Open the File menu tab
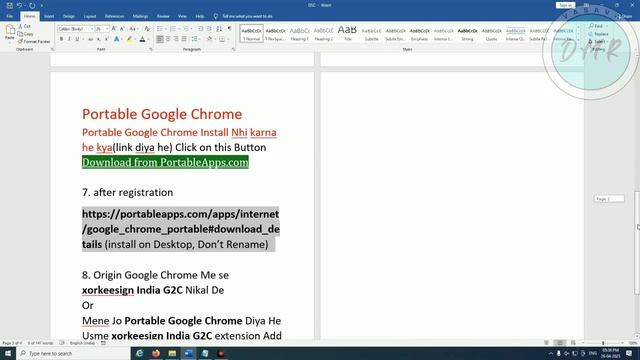This screenshot has width=640, height=360. [10, 16]
